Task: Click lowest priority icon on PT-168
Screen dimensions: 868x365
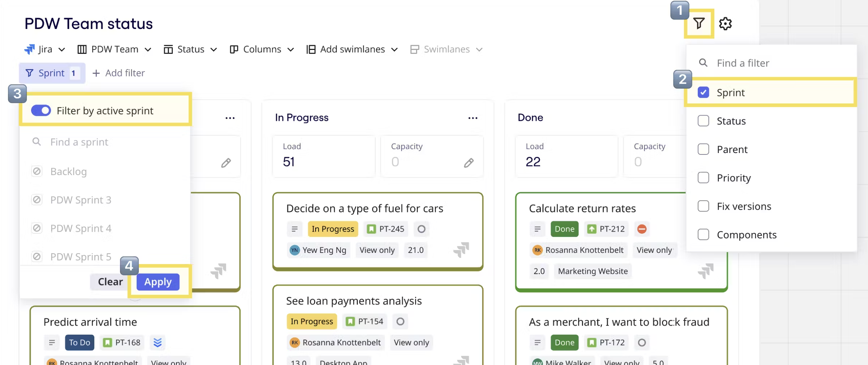Action: [x=157, y=343]
